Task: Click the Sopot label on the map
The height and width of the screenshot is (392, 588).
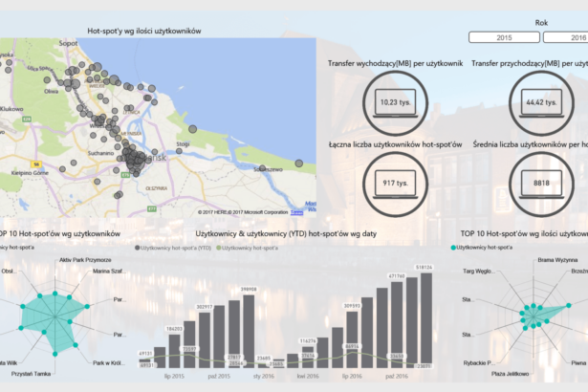Action: click(68, 44)
